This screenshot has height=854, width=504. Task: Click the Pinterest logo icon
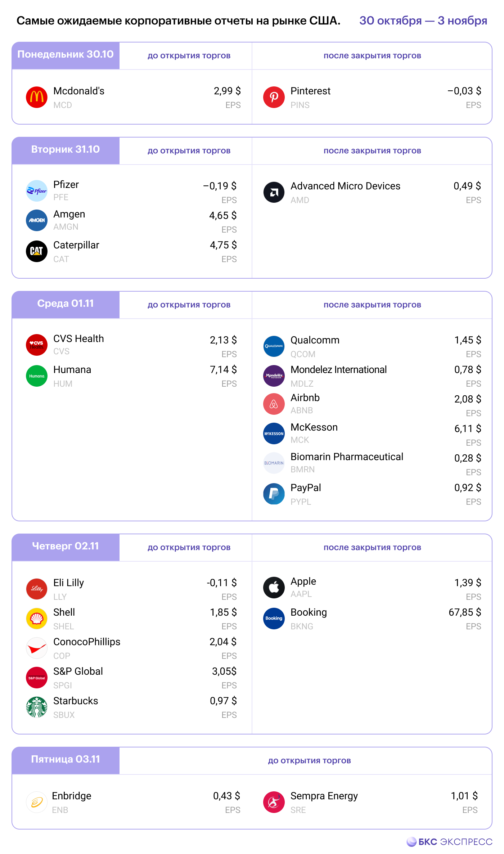[274, 97]
